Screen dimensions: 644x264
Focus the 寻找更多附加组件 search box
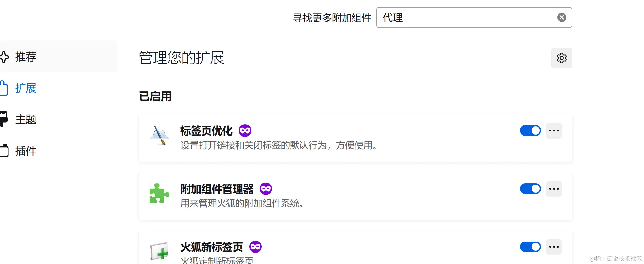(x=474, y=18)
